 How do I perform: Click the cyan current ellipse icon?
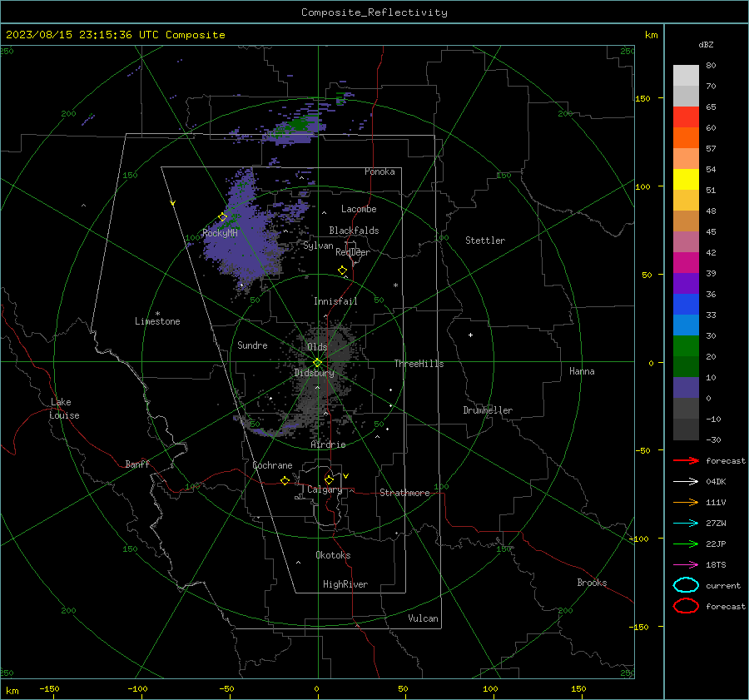(x=686, y=585)
